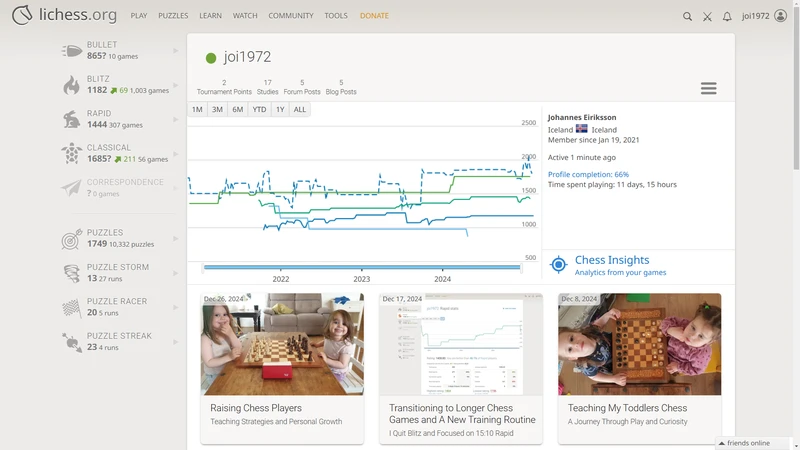800x450 pixels.
Task: Open the Puzzle Storm tornado icon
Action: click(x=72, y=273)
